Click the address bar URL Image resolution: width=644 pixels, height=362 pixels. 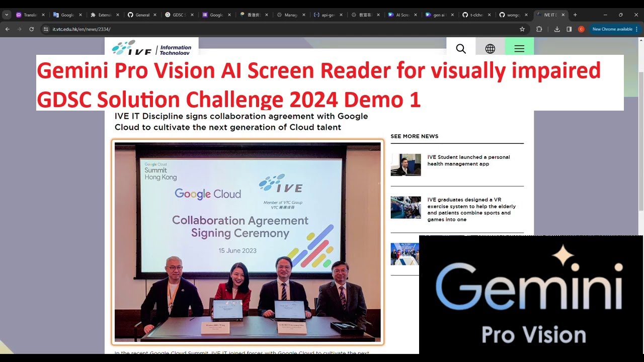coord(82,29)
